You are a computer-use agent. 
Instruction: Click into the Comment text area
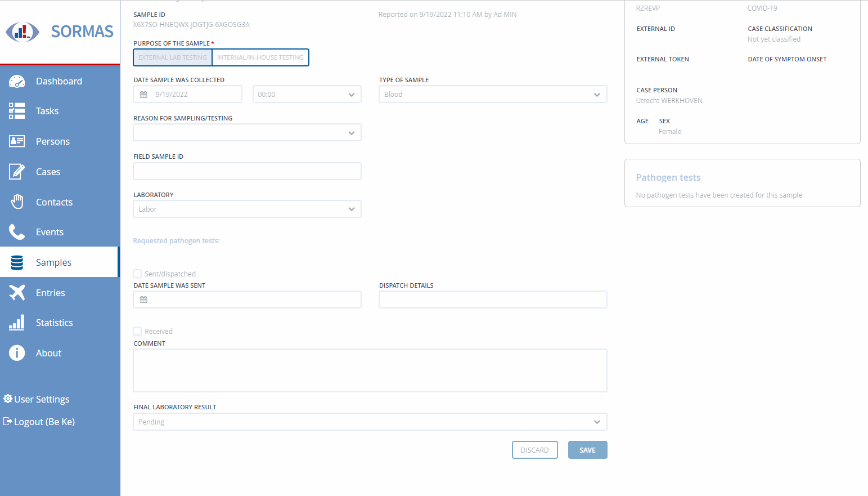tap(370, 370)
